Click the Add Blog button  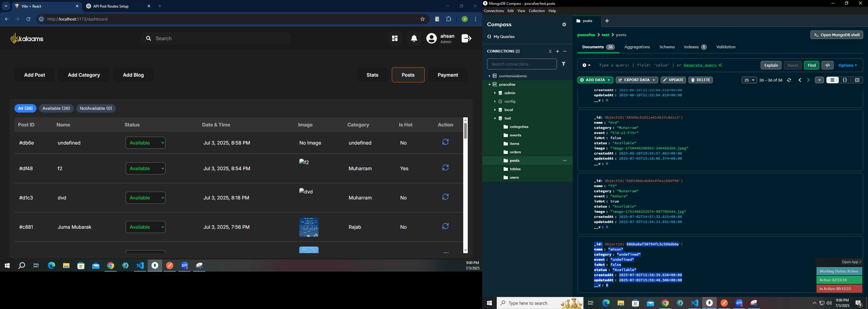coord(134,75)
